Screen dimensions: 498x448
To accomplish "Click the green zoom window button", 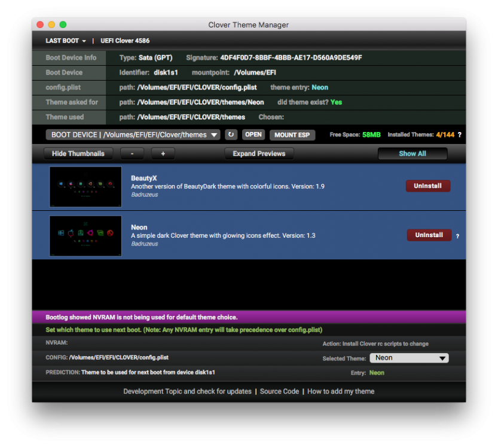I will pos(63,24).
